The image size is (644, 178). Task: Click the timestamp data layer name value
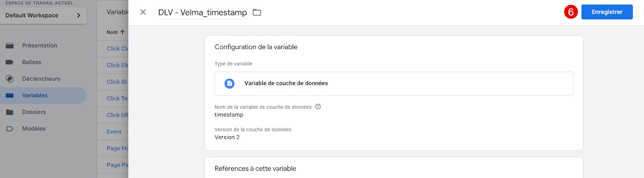click(229, 115)
